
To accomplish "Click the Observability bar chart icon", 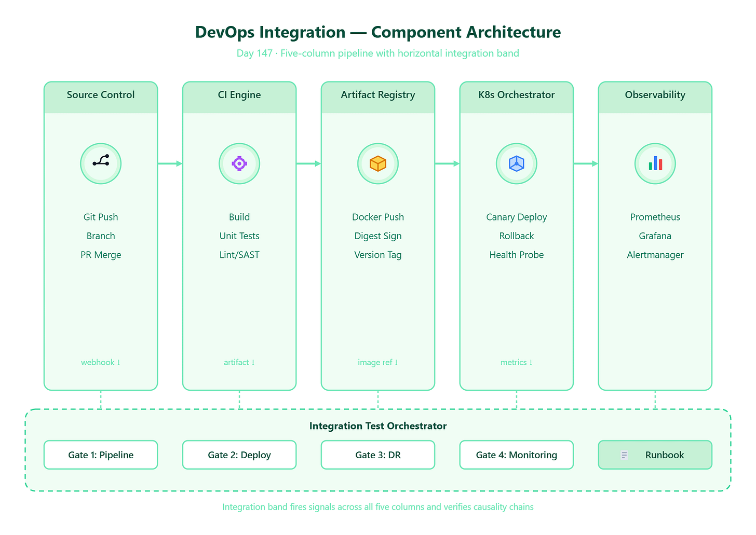I will [x=655, y=163].
